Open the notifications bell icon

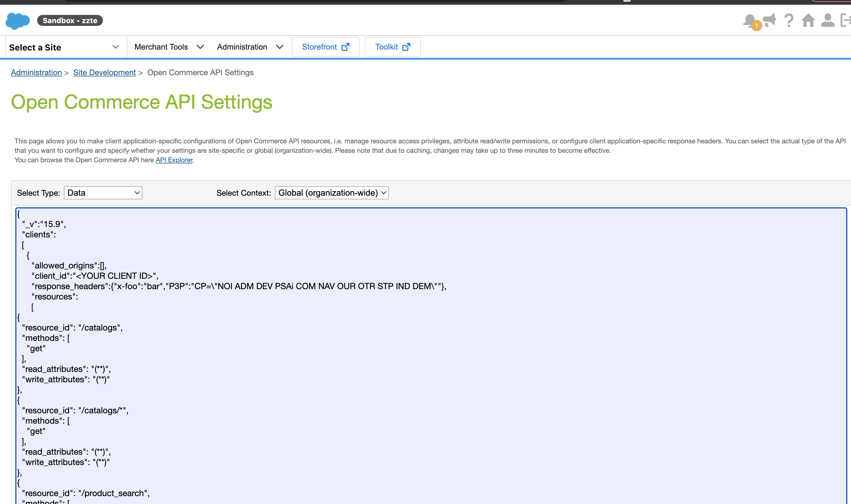749,20
